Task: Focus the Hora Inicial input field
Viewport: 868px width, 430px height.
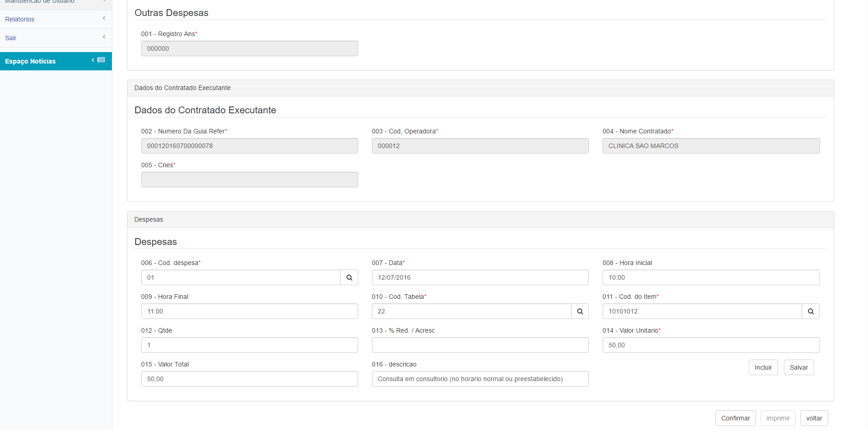Action: point(710,277)
